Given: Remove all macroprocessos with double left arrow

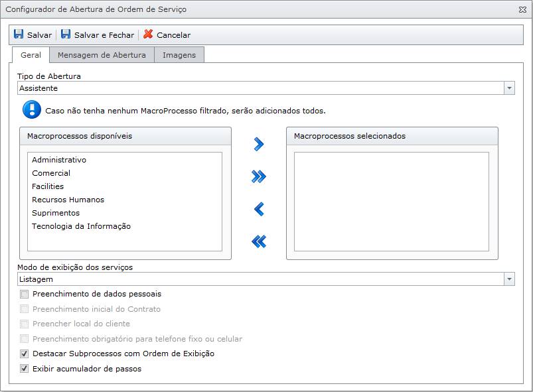Looking at the screenshot, I should [259, 241].
